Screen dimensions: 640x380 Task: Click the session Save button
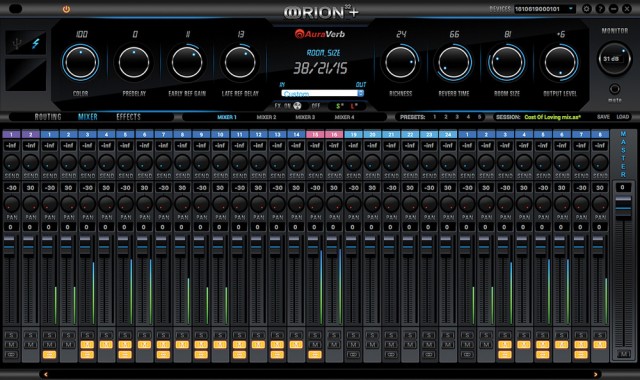(603, 117)
